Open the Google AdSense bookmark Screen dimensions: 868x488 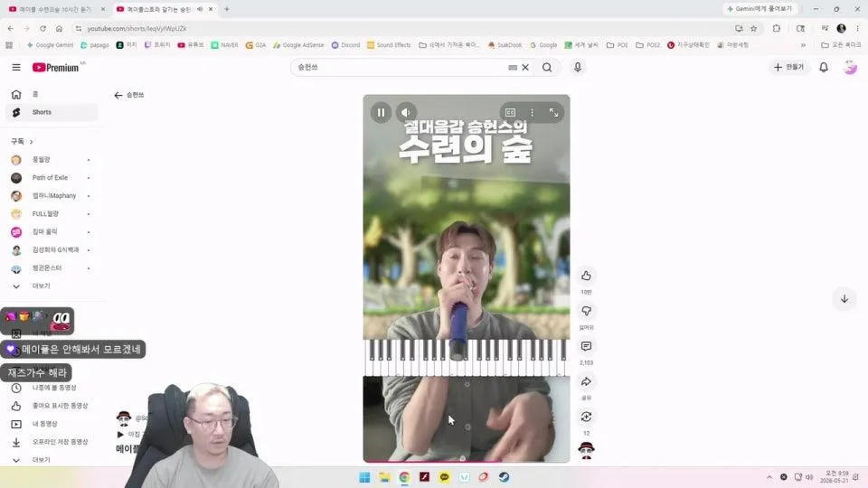pos(298,45)
